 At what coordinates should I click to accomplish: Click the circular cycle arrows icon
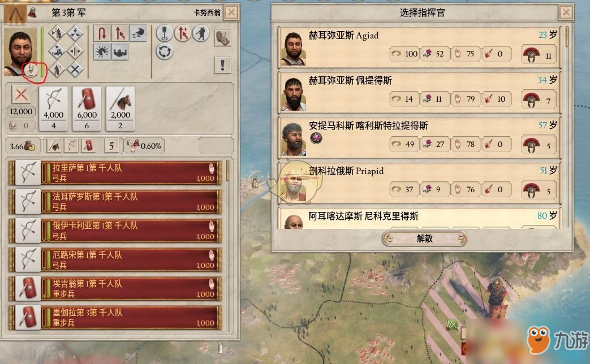point(165,51)
